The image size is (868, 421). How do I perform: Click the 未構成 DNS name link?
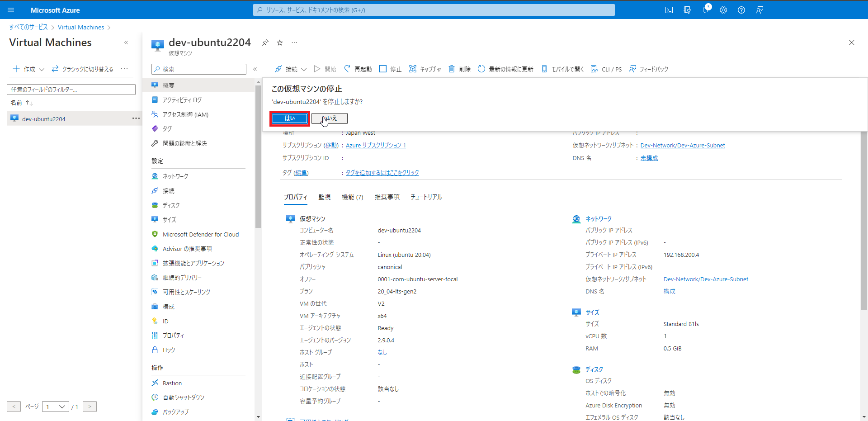tap(649, 158)
